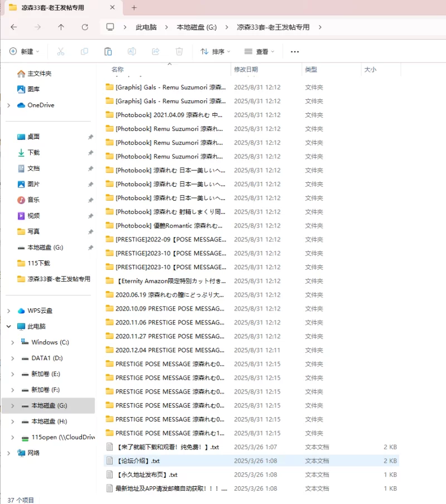Select file 【永久地址发布页】.txt
This screenshot has height=504, width=446.
pyautogui.click(x=147, y=475)
